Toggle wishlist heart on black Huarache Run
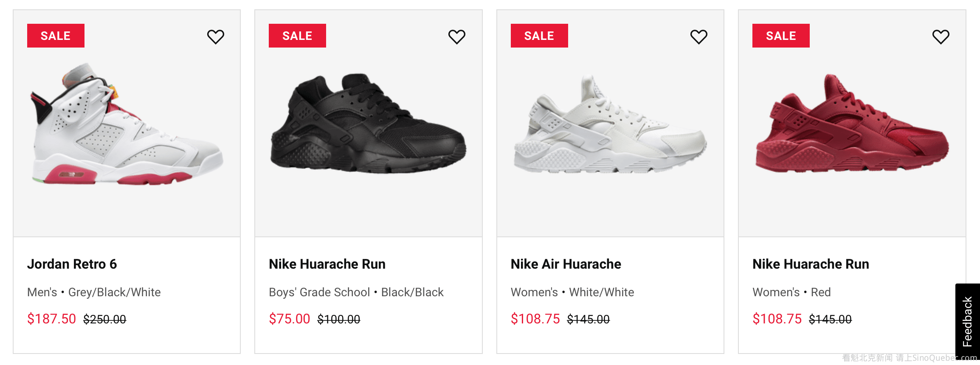 coord(457,37)
